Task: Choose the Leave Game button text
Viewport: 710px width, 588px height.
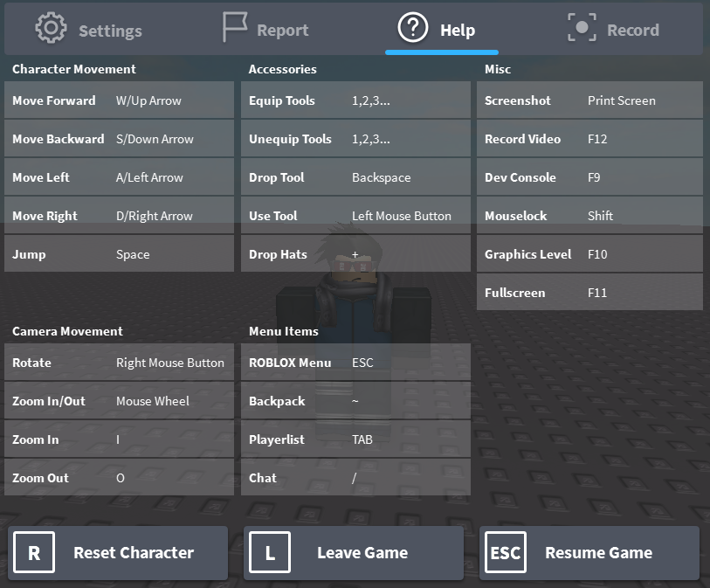Action: click(362, 553)
